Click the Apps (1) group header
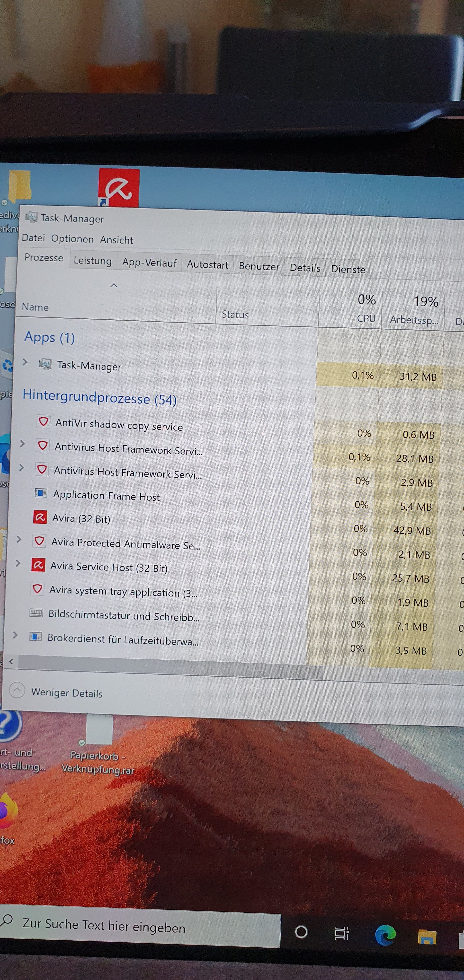 [49, 337]
